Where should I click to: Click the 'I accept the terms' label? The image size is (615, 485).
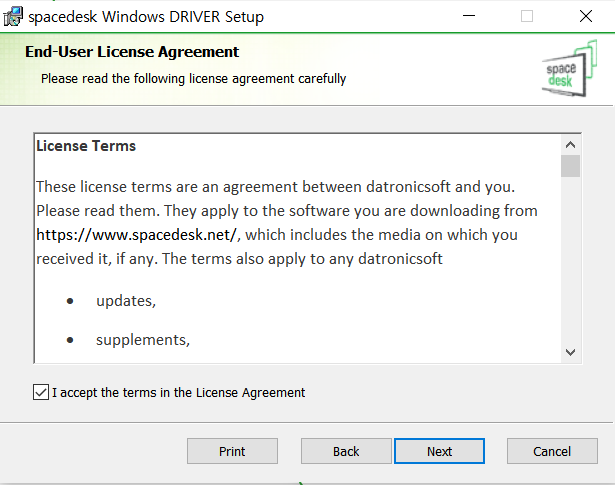[x=178, y=392]
